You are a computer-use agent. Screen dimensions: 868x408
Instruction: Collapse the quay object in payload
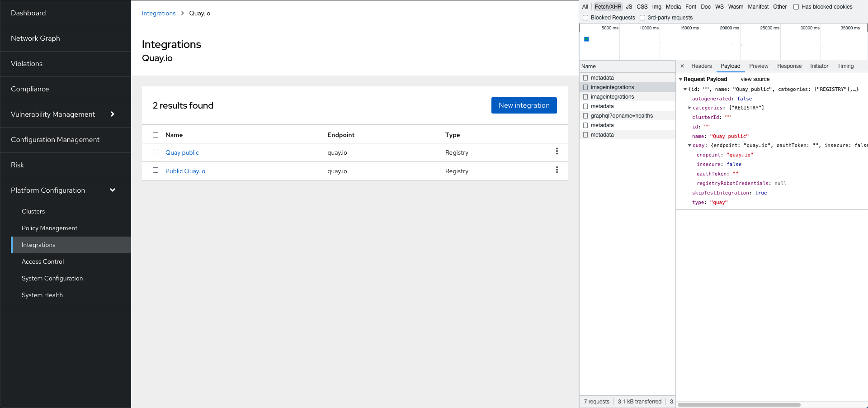pyautogui.click(x=690, y=146)
